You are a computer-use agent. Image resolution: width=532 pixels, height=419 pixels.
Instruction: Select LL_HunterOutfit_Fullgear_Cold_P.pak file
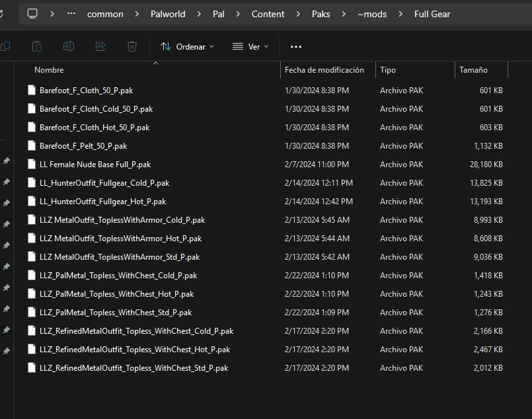click(x=104, y=182)
